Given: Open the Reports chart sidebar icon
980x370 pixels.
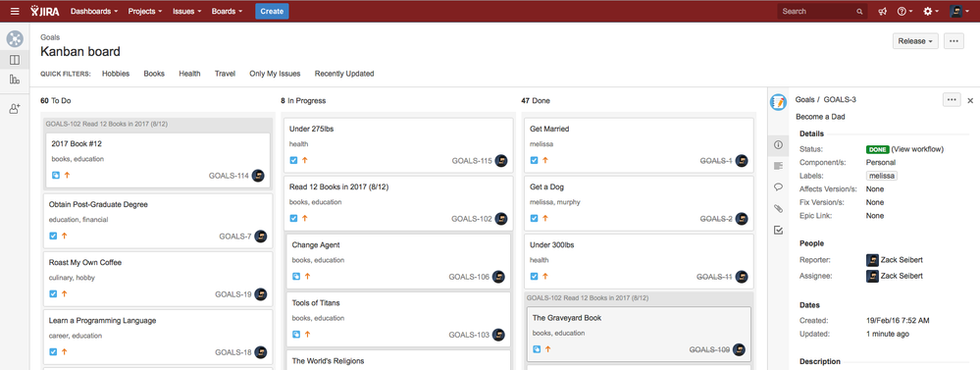Looking at the screenshot, I should pyautogui.click(x=15, y=79).
